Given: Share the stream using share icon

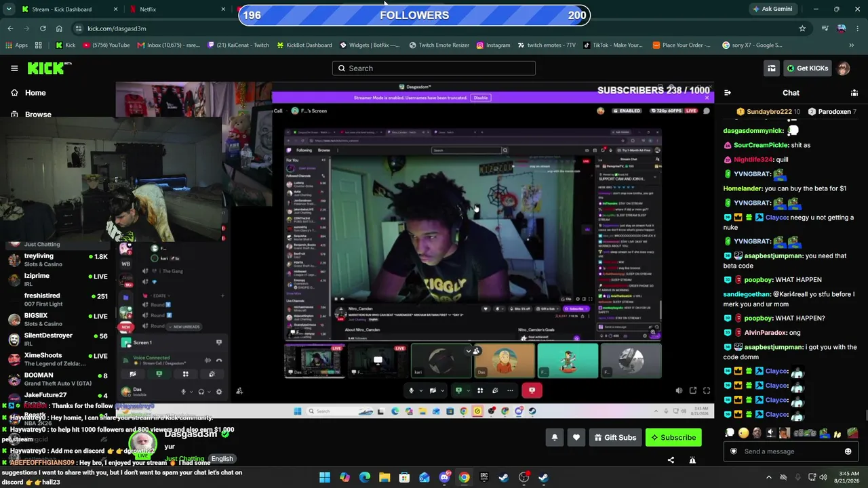Looking at the screenshot, I should click(x=671, y=460).
